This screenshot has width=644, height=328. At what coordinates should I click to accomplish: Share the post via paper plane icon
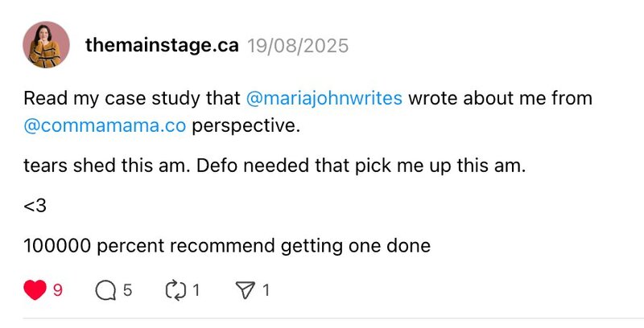(246, 290)
